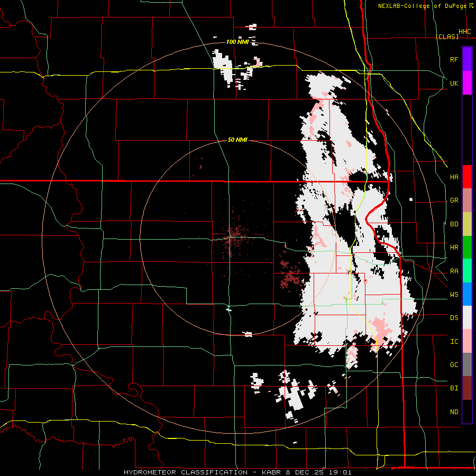Click the 'IC' legend label
Image resolution: width=476 pixels, height=476 pixels.
point(454,342)
